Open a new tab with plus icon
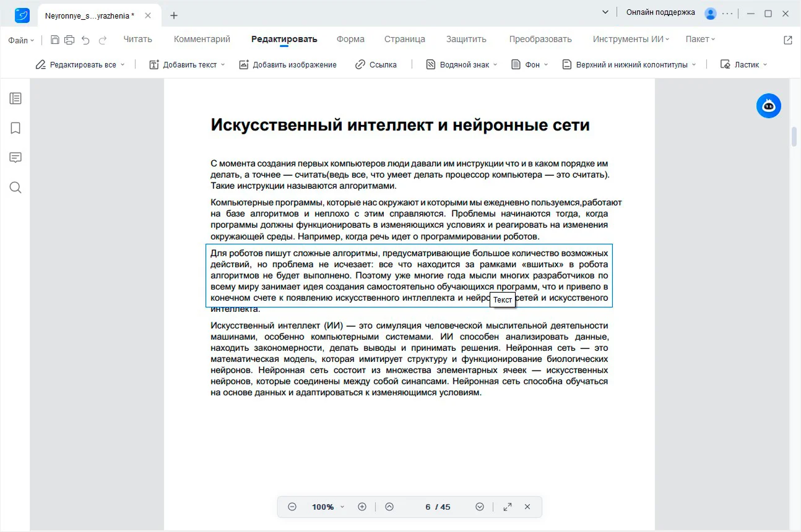The height and width of the screenshot is (532, 801). coord(174,15)
